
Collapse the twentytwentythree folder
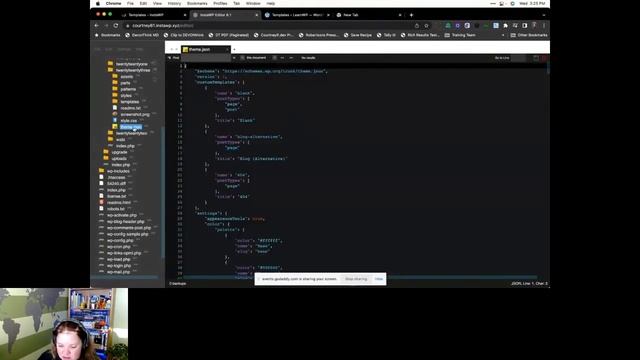click(x=133, y=70)
